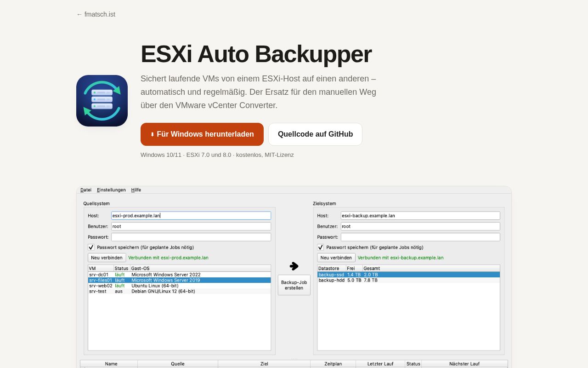Open Quellcode auf GitHub
This screenshot has height=368, width=588.
pyautogui.click(x=315, y=134)
